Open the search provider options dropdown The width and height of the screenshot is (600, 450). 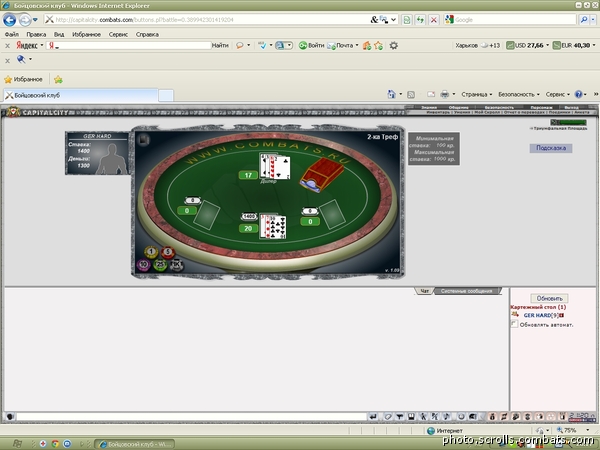coord(593,20)
